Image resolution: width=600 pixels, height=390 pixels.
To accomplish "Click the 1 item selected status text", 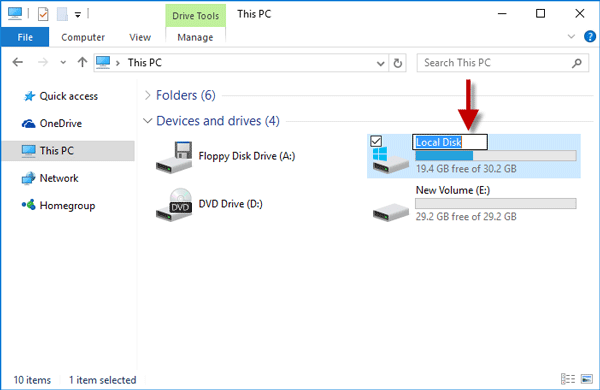I will point(103,380).
